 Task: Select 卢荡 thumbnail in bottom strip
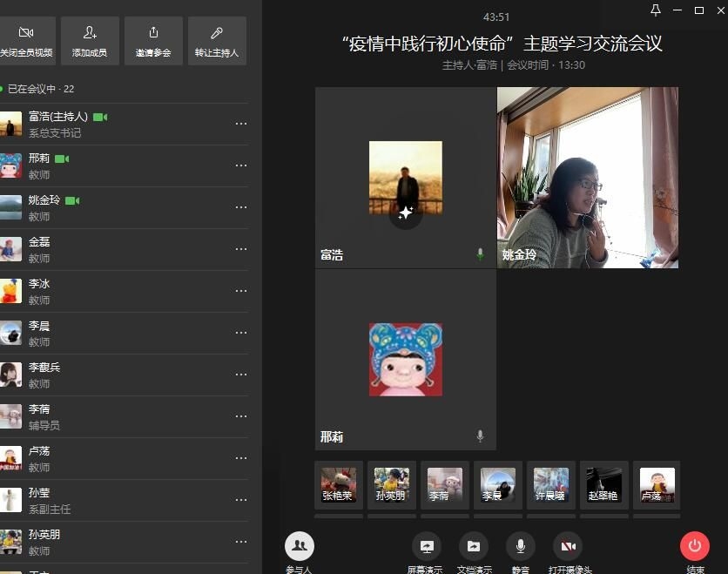coord(657,485)
